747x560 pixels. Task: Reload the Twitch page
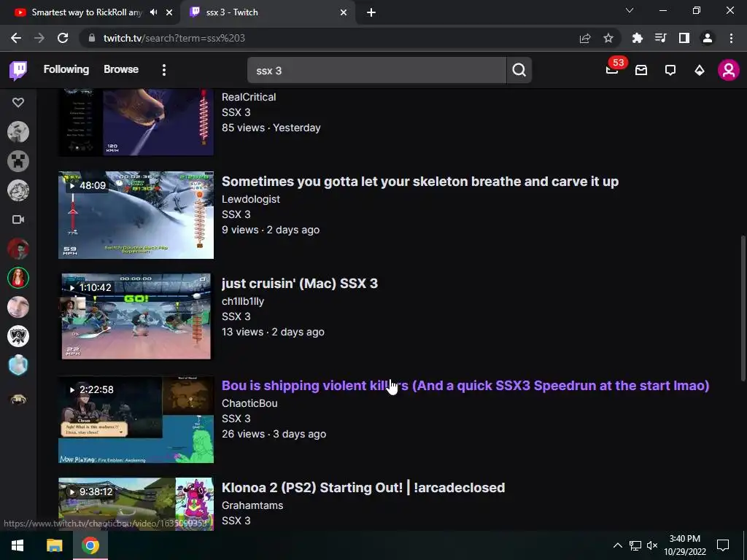pos(63,38)
